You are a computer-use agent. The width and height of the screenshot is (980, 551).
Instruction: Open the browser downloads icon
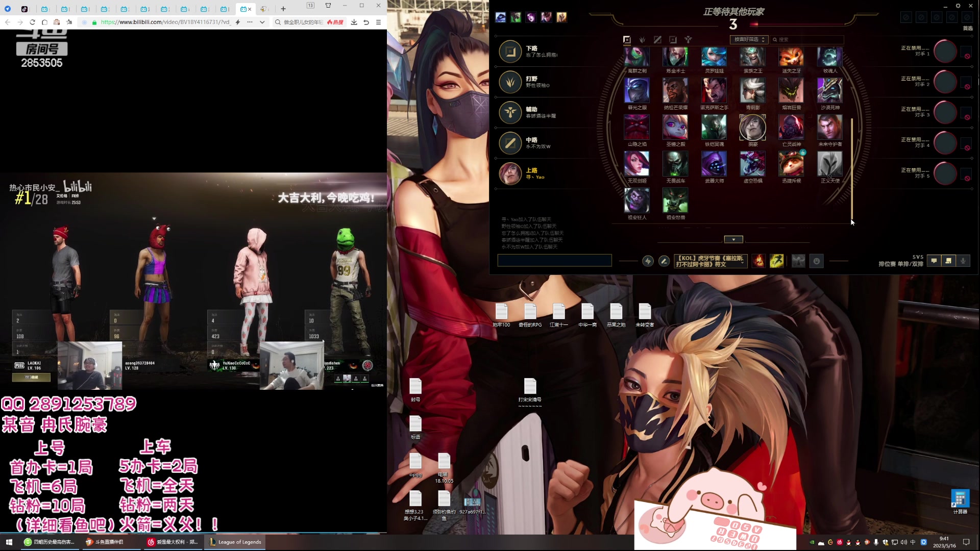point(354,22)
